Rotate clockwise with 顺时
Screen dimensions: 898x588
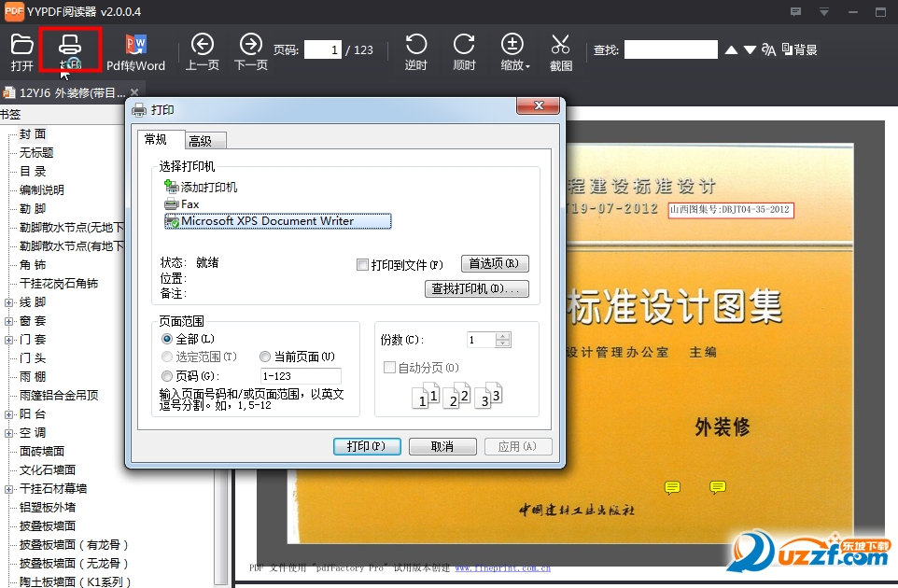pos(464,52)
